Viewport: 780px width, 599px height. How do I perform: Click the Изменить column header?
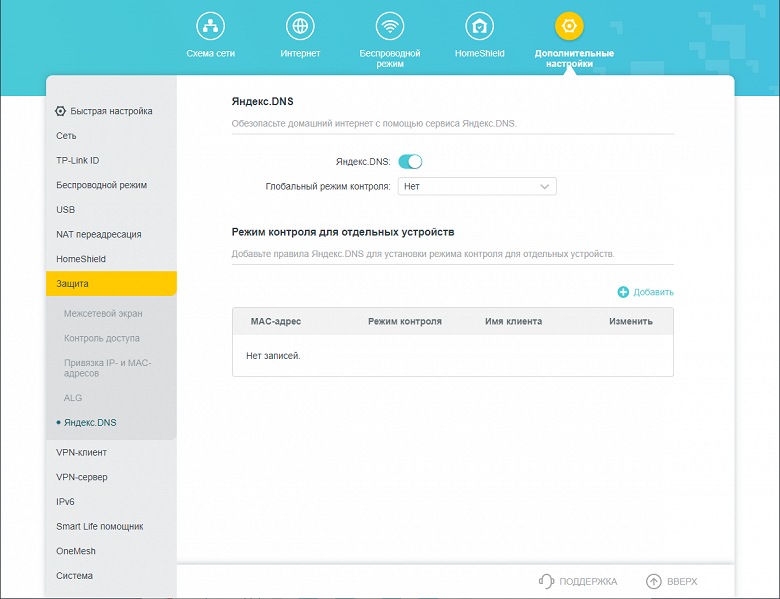pyautogui.click(x=631, y=321)
